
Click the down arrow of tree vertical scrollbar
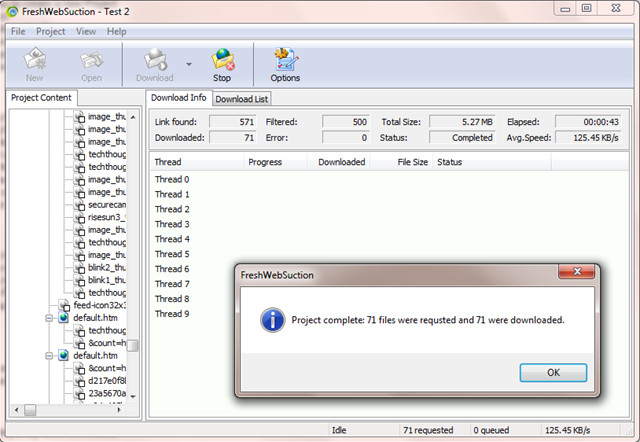133,396
